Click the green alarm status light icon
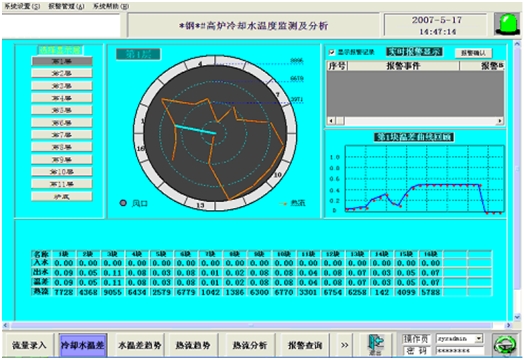This screenshot has height=360, width=524. pos(507,24)
